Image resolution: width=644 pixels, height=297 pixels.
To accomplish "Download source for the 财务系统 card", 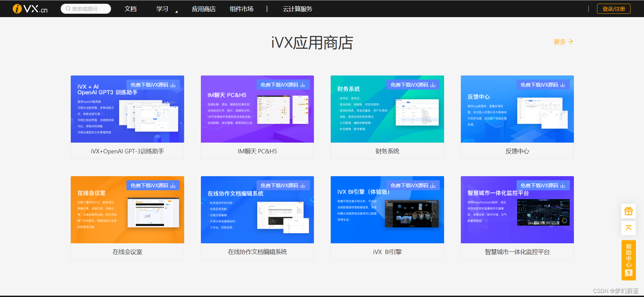I will point(413,85).
